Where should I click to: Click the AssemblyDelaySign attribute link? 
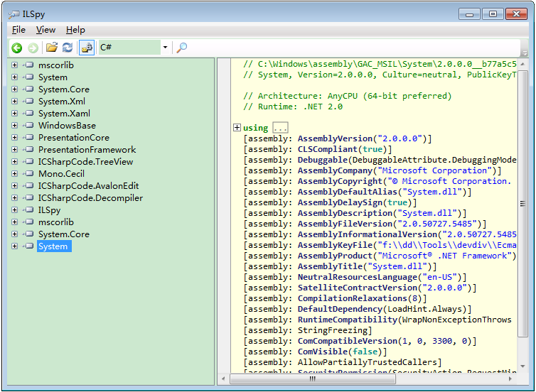coord(340,202)
